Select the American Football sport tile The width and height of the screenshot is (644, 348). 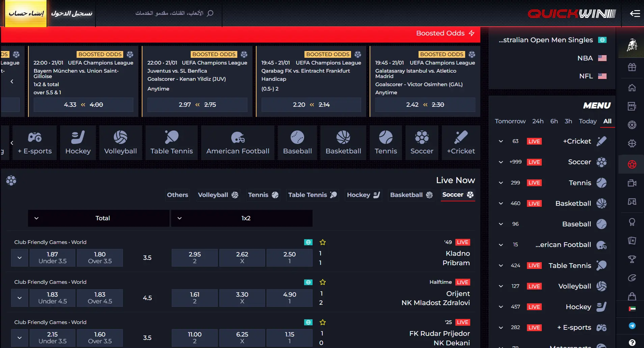coord(238,143)
